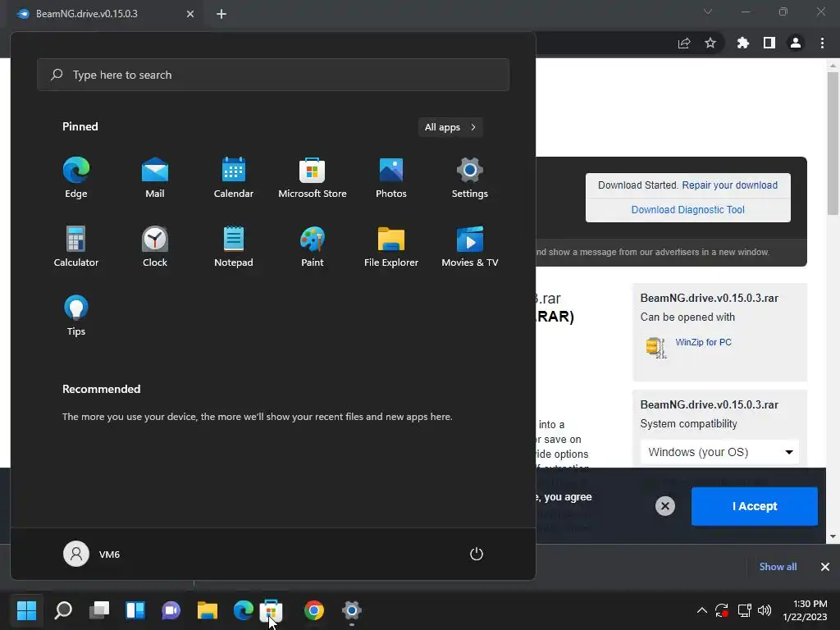840x630 pixels.
Task: Focus the Type here to search box
Action: pos(272,75)
